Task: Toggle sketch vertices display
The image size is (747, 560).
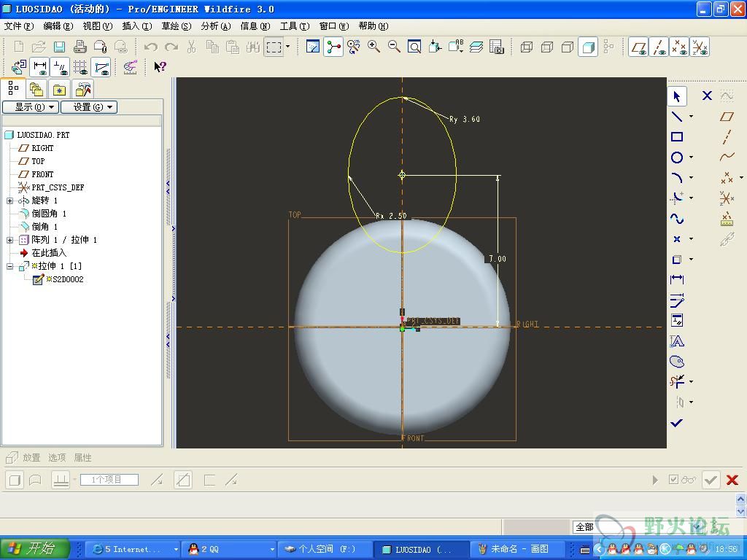Action: 101,66
